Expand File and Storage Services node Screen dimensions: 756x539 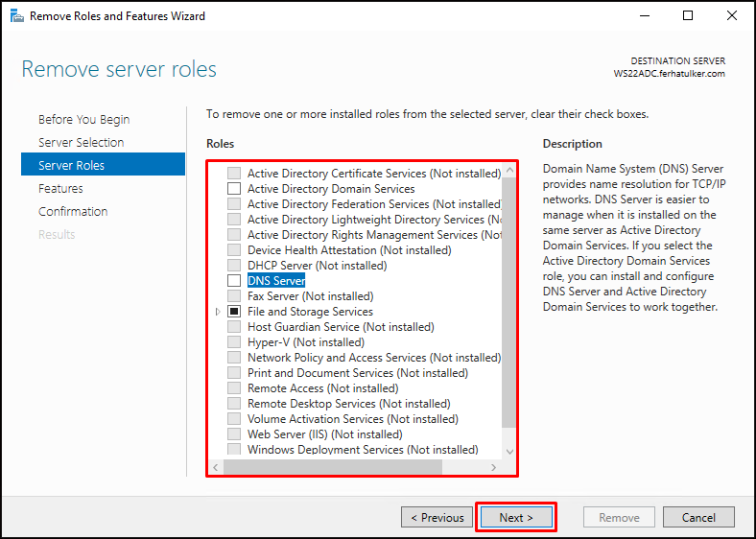[218, 312]
